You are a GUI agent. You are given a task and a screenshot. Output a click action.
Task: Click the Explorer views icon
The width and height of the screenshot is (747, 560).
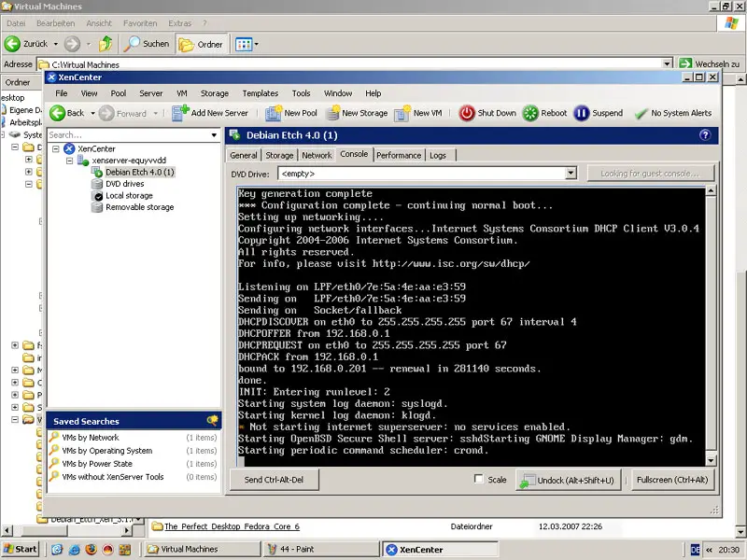[x=244, y=44]
